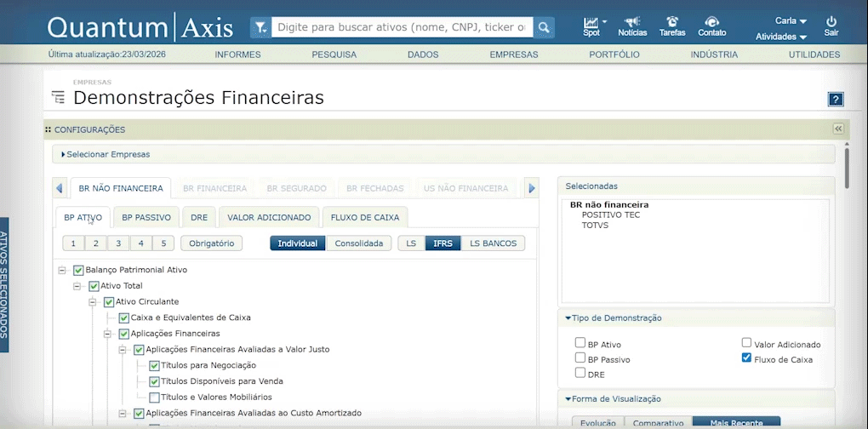Select the Consolidada button
The height and width of the screenshot is (429, 868).
click(358, 243)
